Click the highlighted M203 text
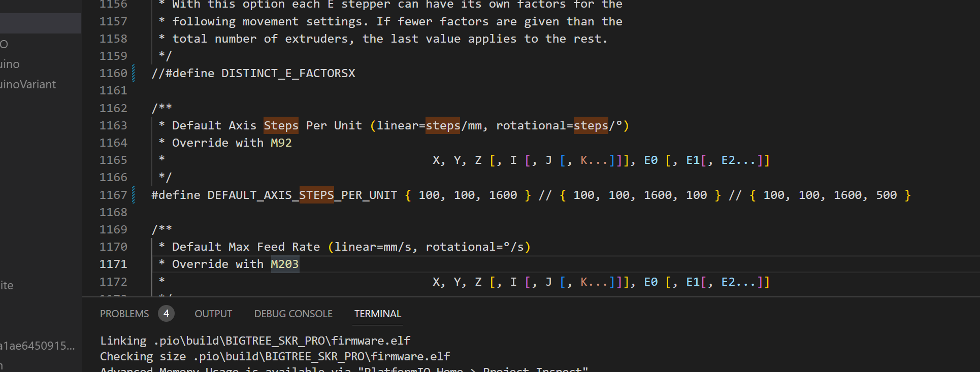Image resolution: width=980 pixels, height=372 pixels. [285, 264]
